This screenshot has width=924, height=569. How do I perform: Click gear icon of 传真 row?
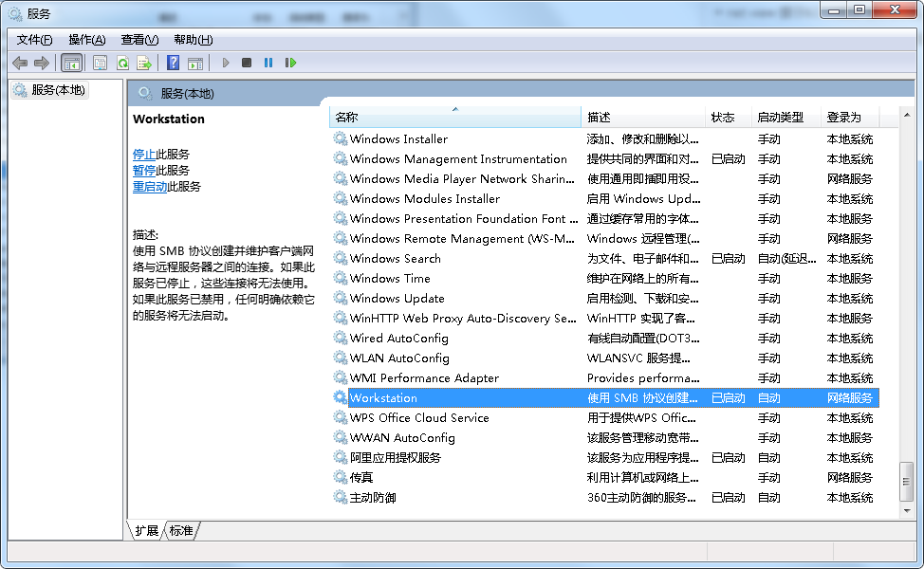(x=340, y=477)
